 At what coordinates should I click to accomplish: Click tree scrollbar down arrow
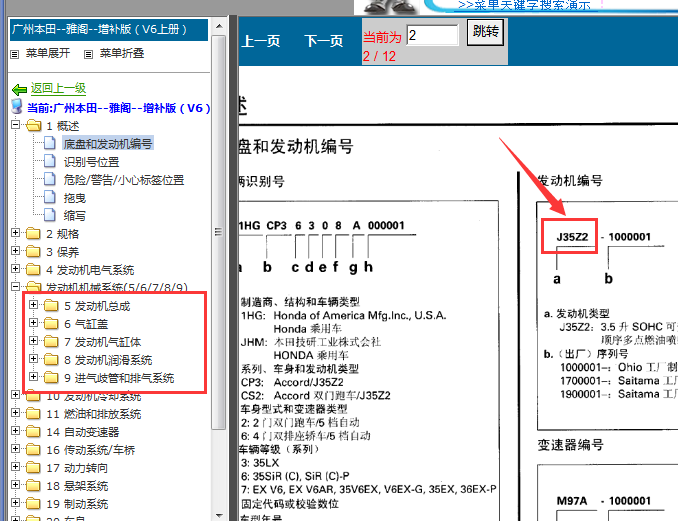click(219, 515)
